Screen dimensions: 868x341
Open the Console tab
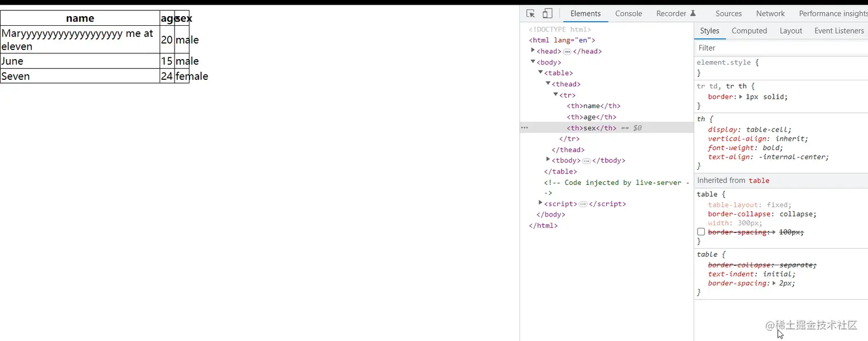pos(629,13)
